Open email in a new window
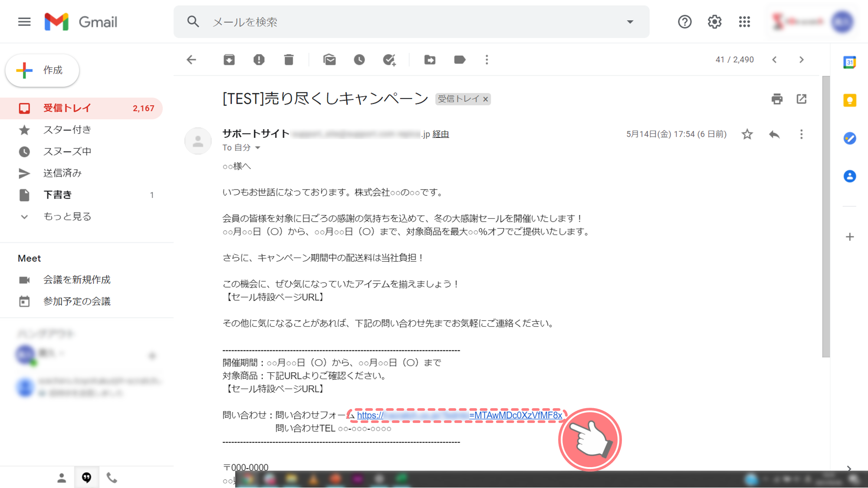 point(802,99)
